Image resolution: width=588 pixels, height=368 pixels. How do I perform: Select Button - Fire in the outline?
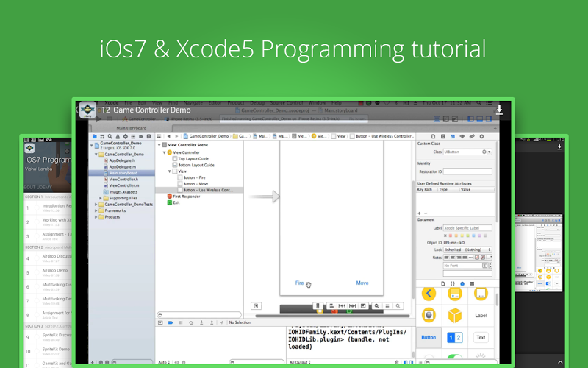[194, 177]
